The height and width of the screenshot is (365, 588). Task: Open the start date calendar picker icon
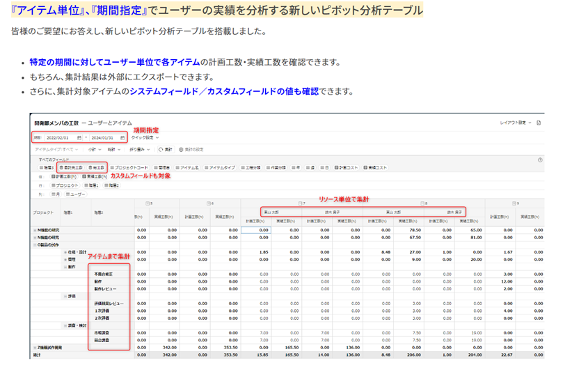(79, 138)
